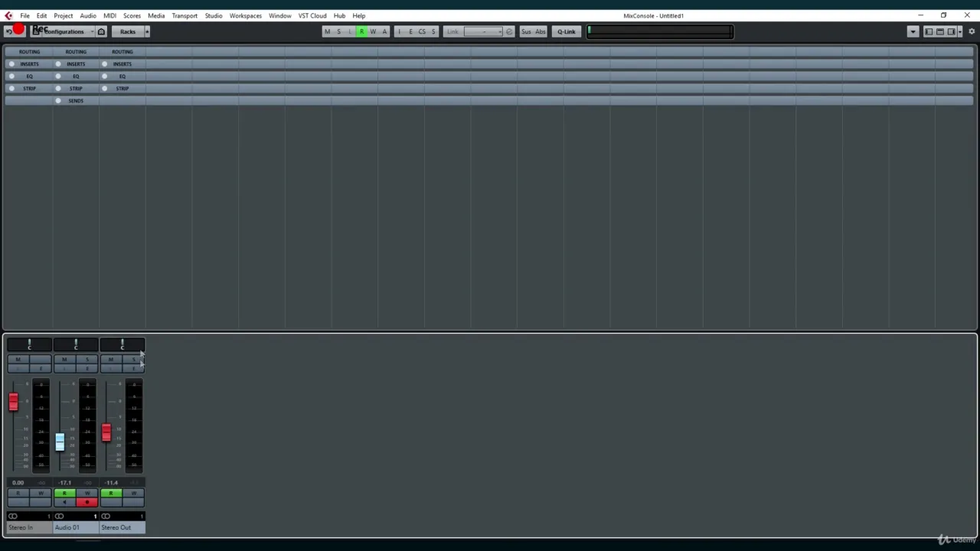Expand EQ rack of second channel
The width and height of the screenshot is (980, 551).
pos(76,77)
